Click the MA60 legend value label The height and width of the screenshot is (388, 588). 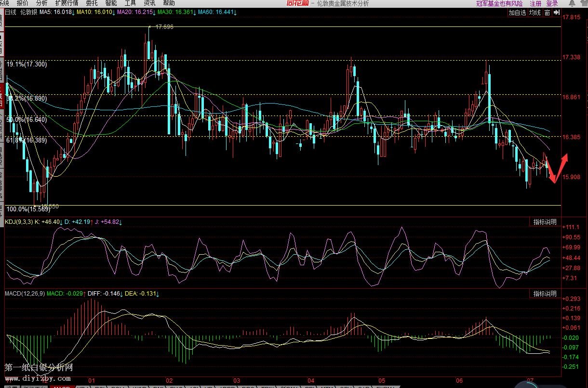[x=217, y=12]
